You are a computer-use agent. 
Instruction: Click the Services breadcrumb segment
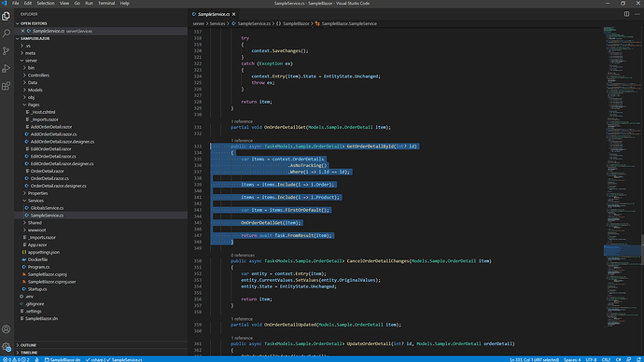coord(217,24)
